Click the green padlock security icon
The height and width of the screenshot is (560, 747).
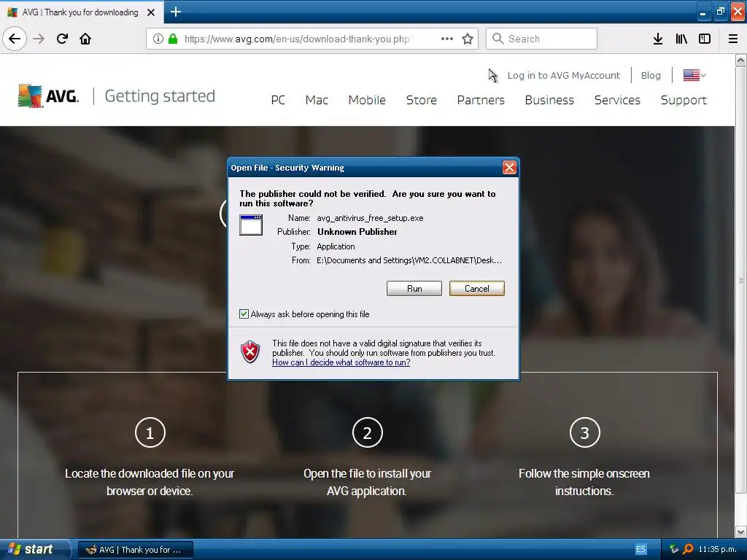click(x=173, y=39)
